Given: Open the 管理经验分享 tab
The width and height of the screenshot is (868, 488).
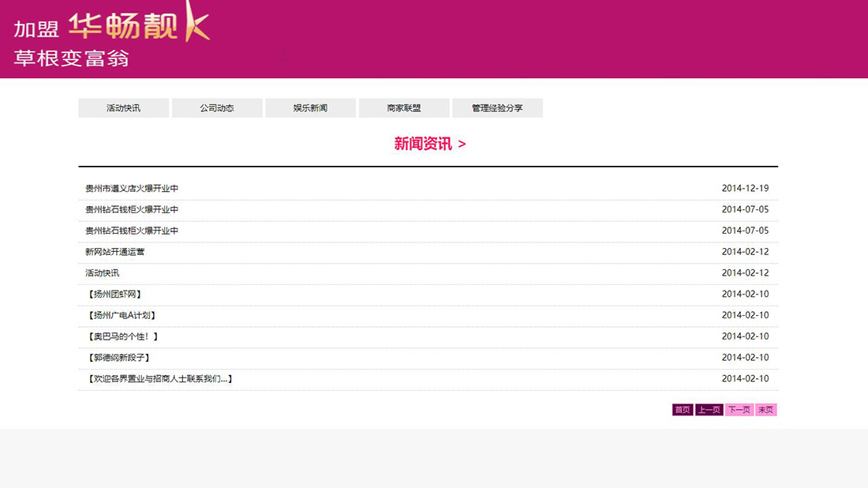Looking at the screenshot, I should (x=497, y=108).
